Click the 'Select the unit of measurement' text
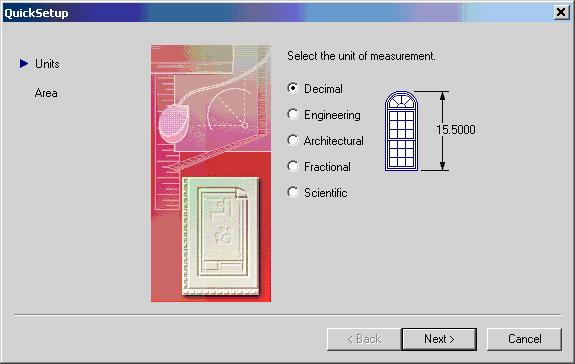Image resolution: width=575 pixels, height=364 pixels. pos(361,56)
